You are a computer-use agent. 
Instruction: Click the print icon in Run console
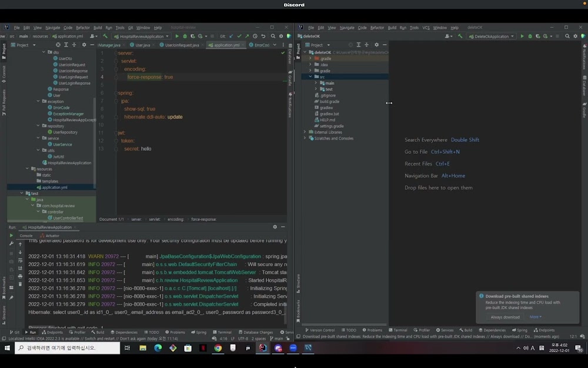click(x=20, y=276)
